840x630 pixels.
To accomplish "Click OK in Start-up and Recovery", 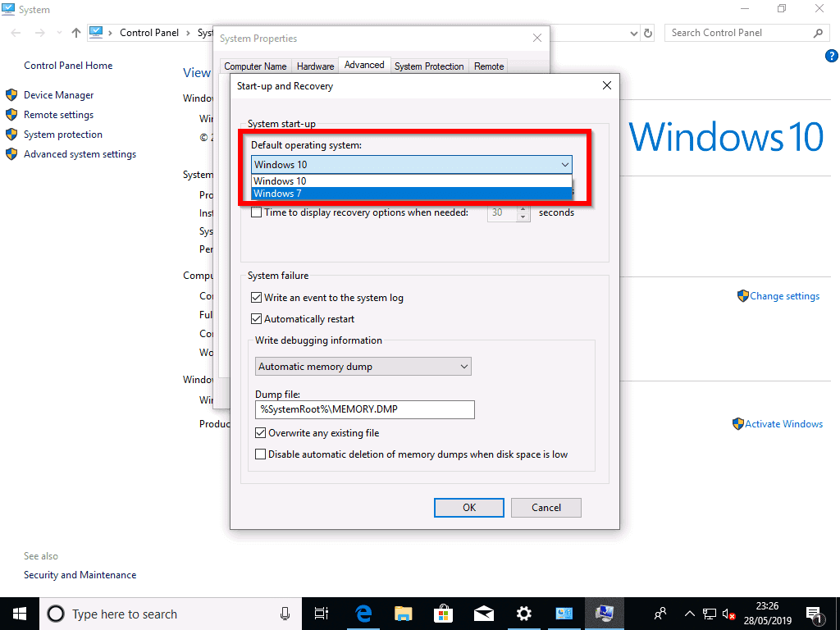I will click(x=468, y=507).
